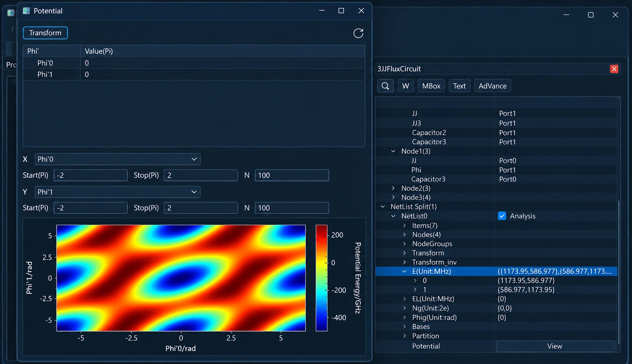This screenshot has width=632, height=364.
Task: Open the Y axis Phi'1 dropdown
Action: coord(117,192)
